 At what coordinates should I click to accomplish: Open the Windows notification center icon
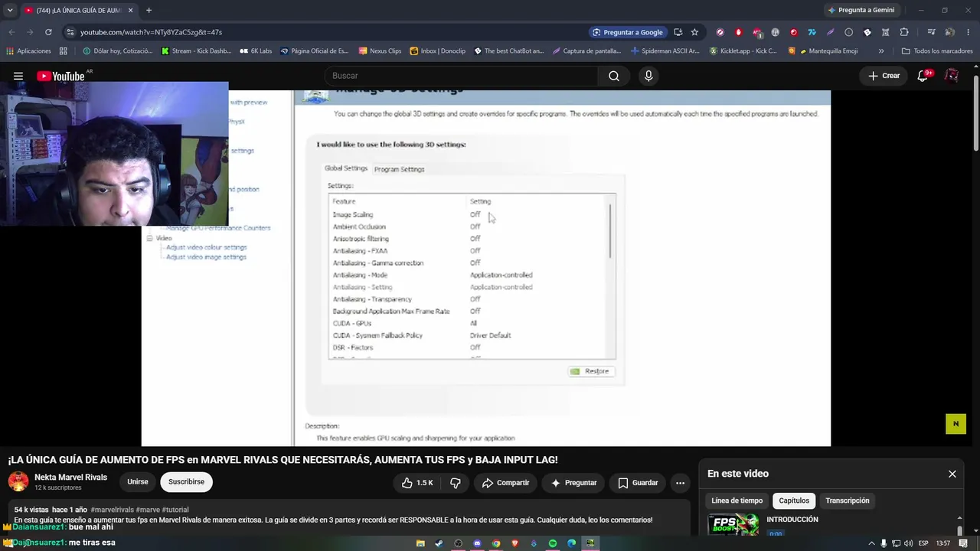[x=964, y=543]
